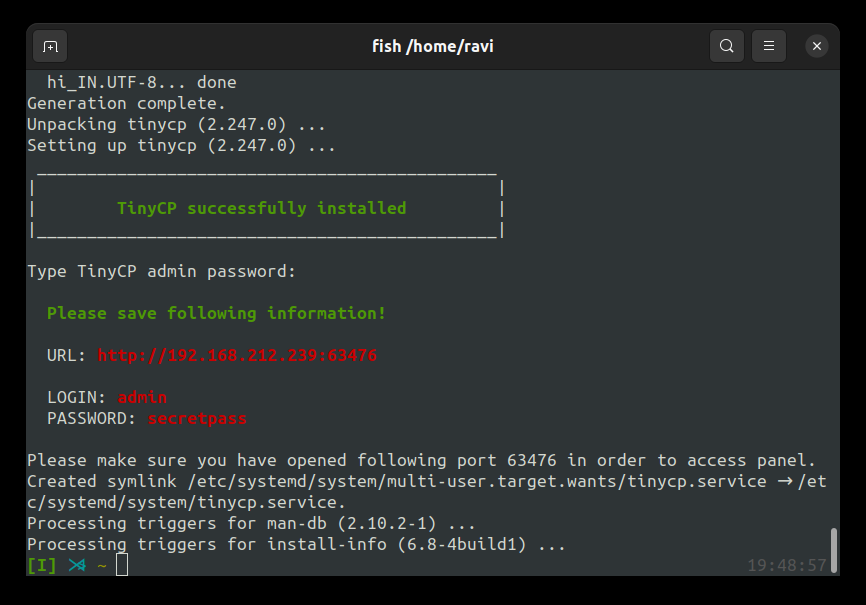The image size is (866, 605).
Task: Click the 'fish /home/ravi' window title
Action: [432, 46]
